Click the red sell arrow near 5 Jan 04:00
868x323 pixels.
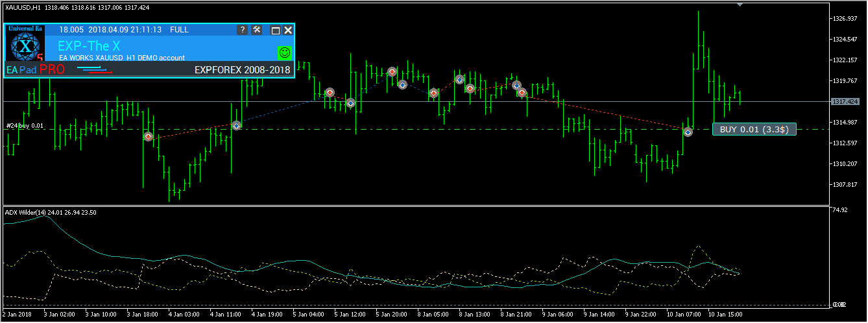tap(330, 93)
